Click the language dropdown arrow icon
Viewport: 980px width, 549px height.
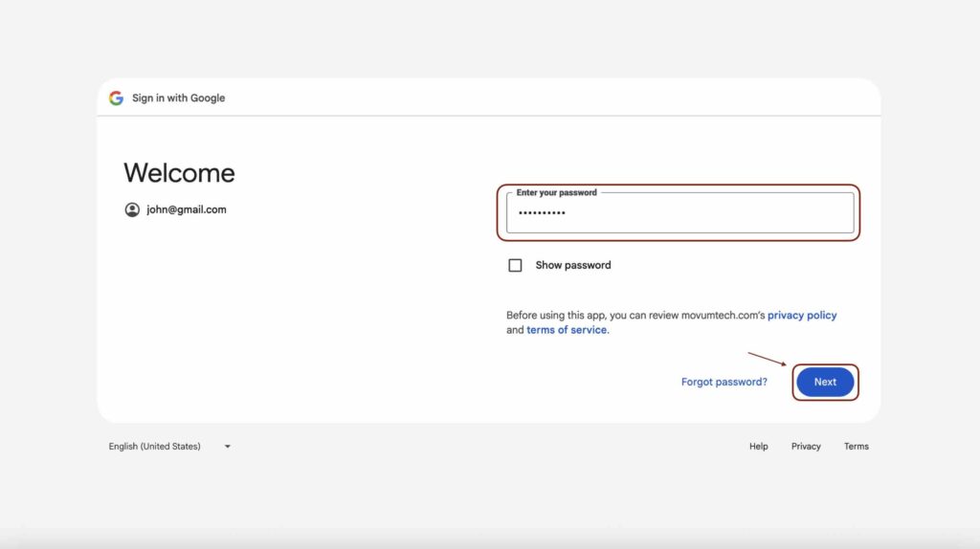[x=228, y=447]
